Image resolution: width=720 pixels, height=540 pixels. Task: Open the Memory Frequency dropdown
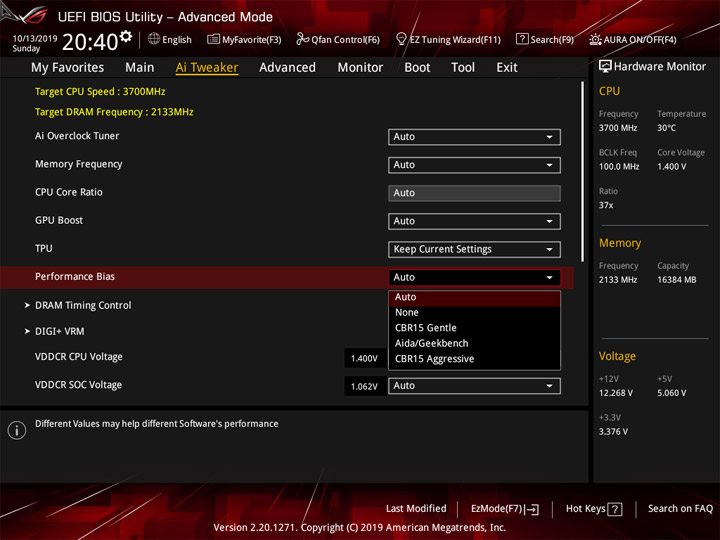(x=474, y=165)
